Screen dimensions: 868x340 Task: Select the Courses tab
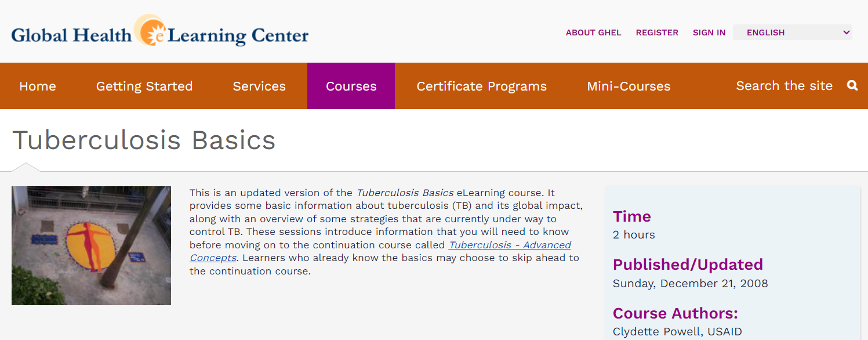click(x=351, y=86)
